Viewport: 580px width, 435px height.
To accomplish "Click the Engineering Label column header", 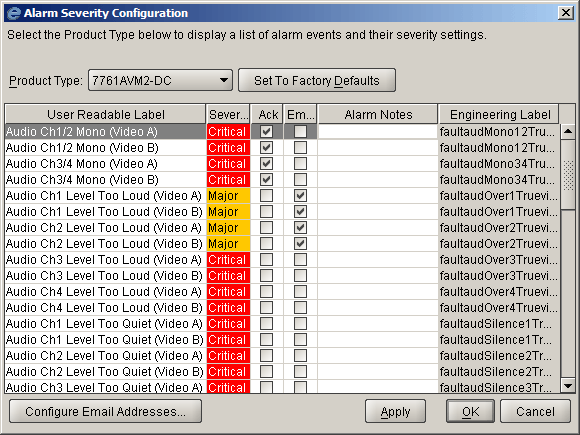I will pyautogui.click(x=500, y=114).
